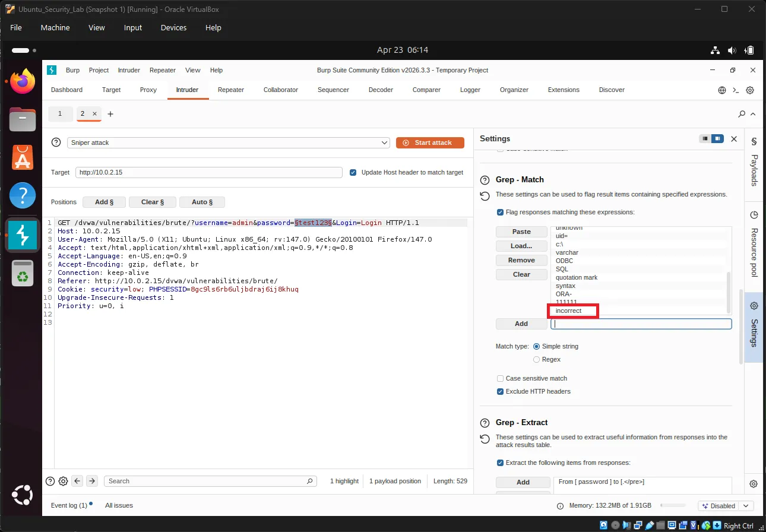Click the new expression input field beside Add

pyautogui.click(x=641, y=324)
